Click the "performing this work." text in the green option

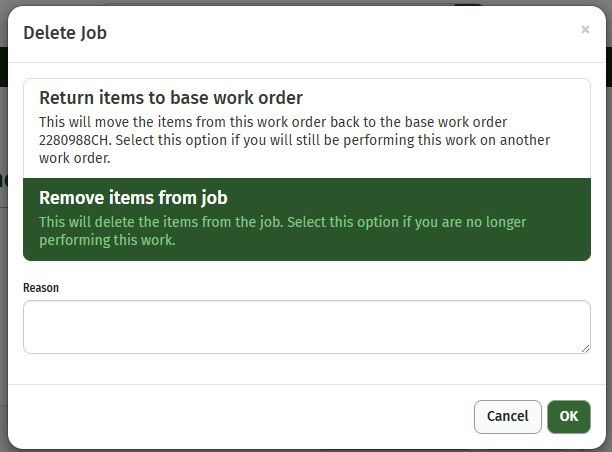106,240
